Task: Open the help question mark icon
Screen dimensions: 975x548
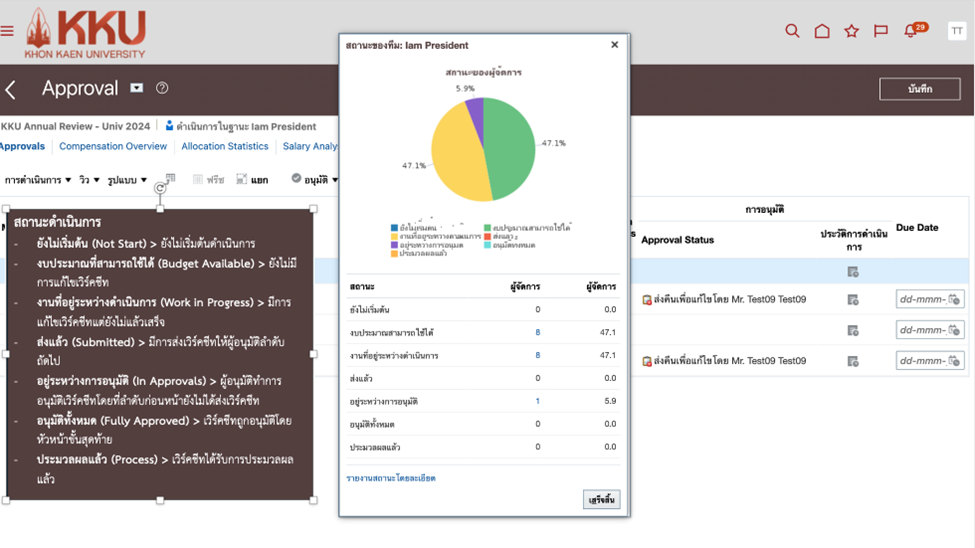Action: click(162, 89)
